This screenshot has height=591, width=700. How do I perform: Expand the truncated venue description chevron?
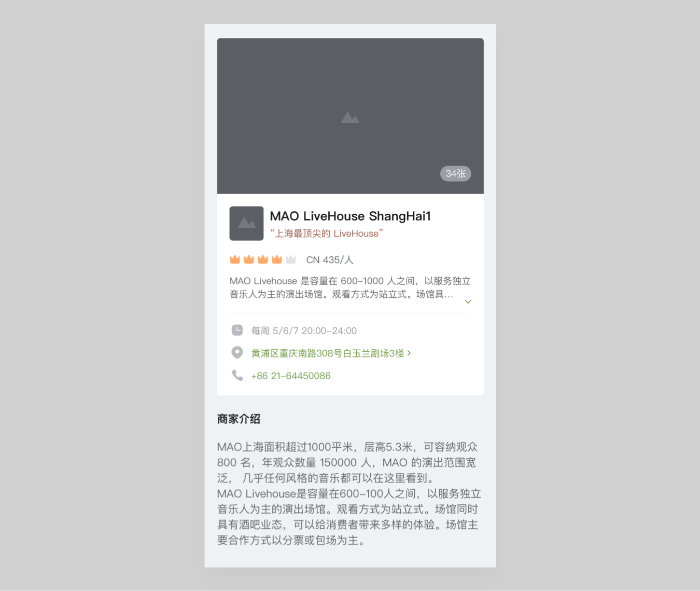[x=468, y=301]
